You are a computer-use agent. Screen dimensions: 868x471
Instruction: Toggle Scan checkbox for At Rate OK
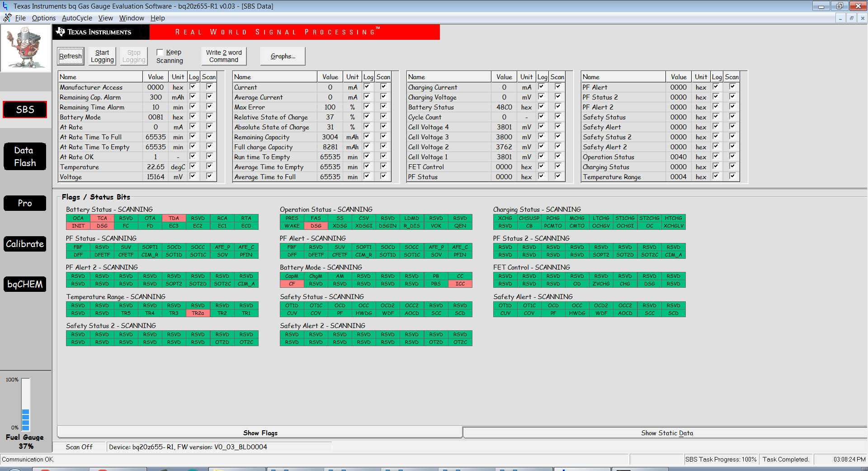209,156
